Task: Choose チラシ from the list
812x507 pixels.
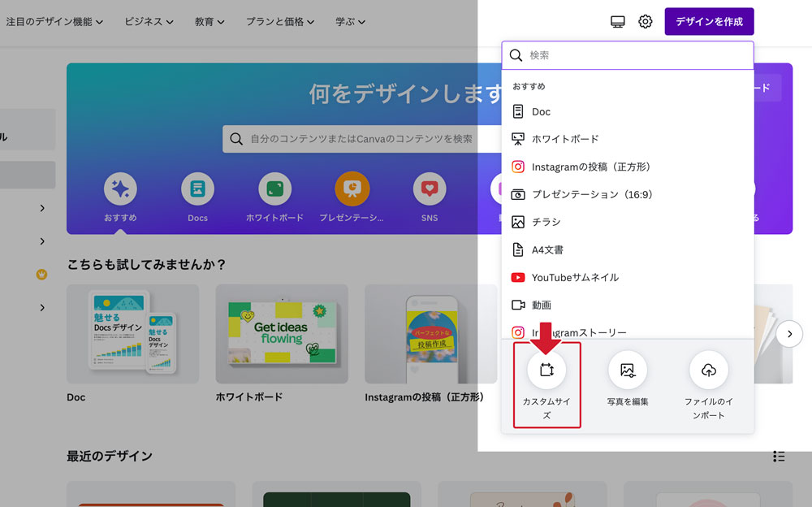Action: (628, 222)
